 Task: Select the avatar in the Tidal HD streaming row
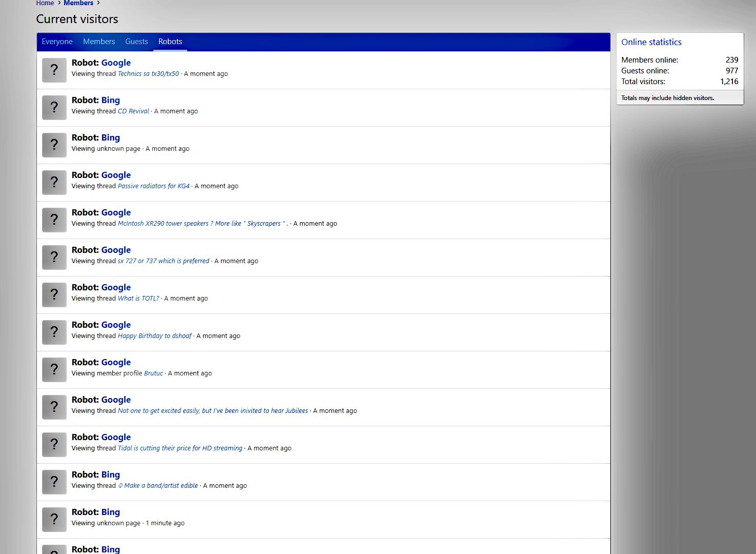click(x=54, y=445)
